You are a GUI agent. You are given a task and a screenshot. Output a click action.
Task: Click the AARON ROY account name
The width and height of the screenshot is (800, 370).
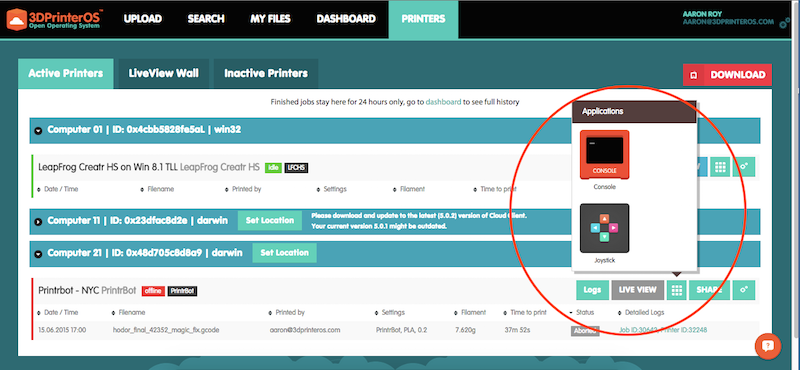pyautogui.click(x=703, y=14)
